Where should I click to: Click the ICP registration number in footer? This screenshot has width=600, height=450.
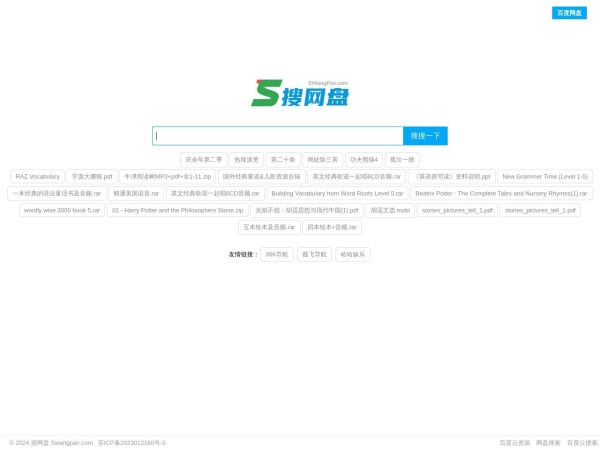(x=132, y=442)
